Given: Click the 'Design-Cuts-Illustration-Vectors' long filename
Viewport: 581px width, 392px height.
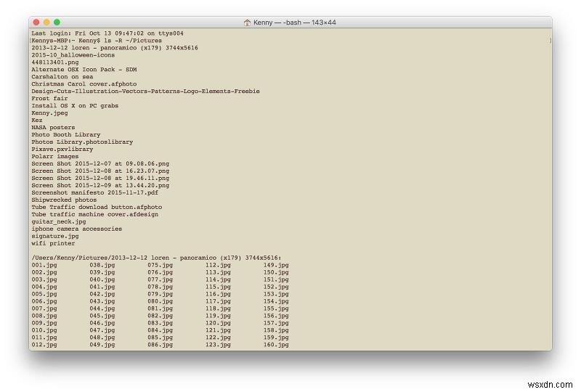Looking at the screenshot, I should (145, 91).
